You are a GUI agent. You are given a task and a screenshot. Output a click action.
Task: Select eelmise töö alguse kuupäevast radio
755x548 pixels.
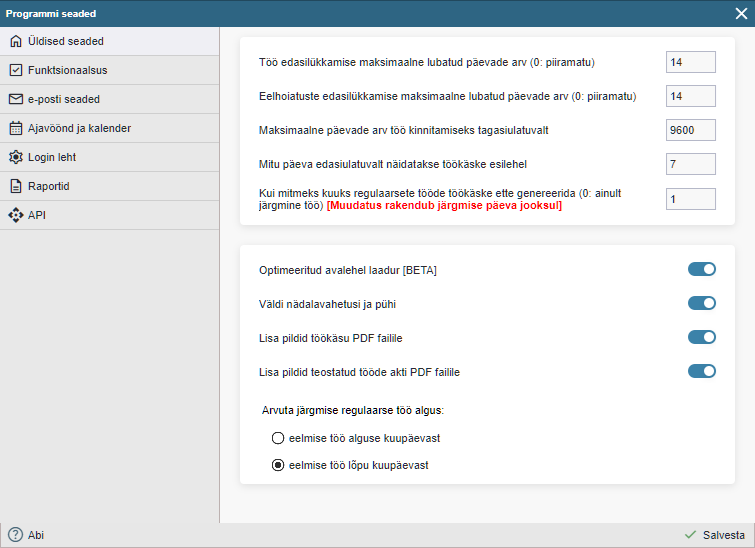click(x=278, y=438)
